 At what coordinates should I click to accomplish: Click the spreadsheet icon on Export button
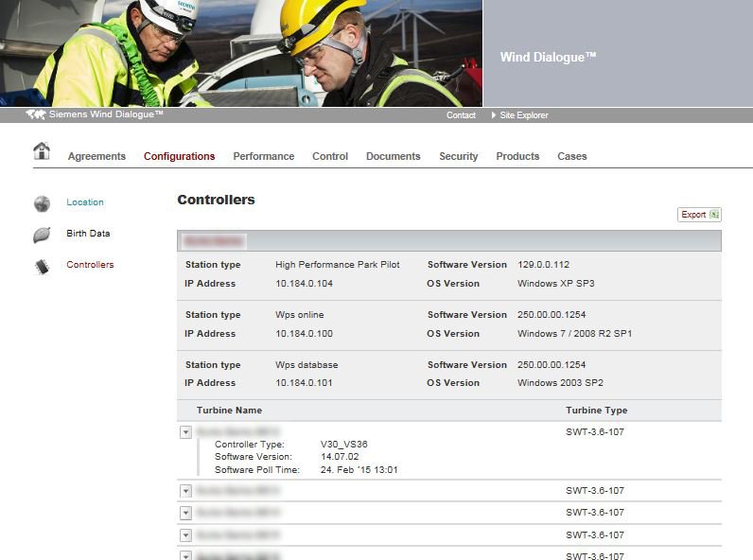coord(714,215)
